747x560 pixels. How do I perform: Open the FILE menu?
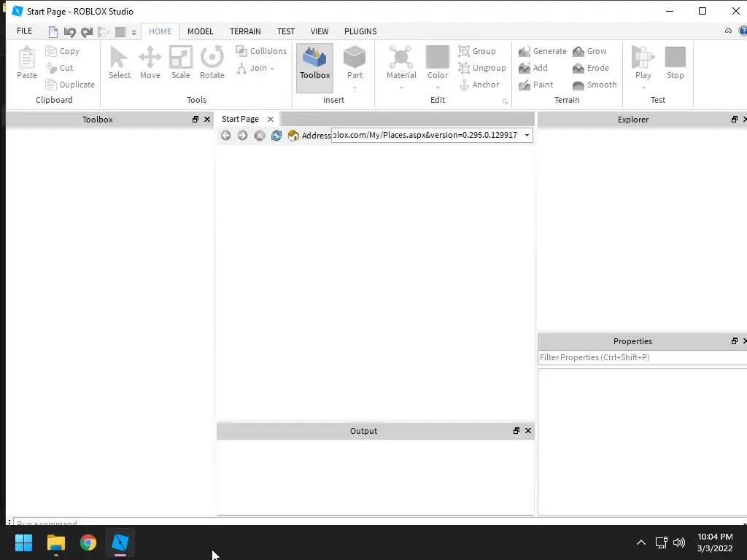pyautogui.click(x=24, y=31)
